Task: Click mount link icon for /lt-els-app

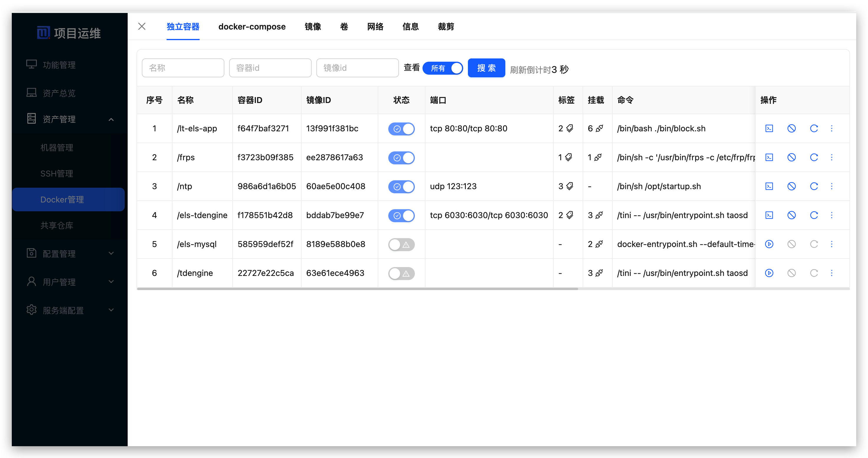Action: (x=599, y=128)
